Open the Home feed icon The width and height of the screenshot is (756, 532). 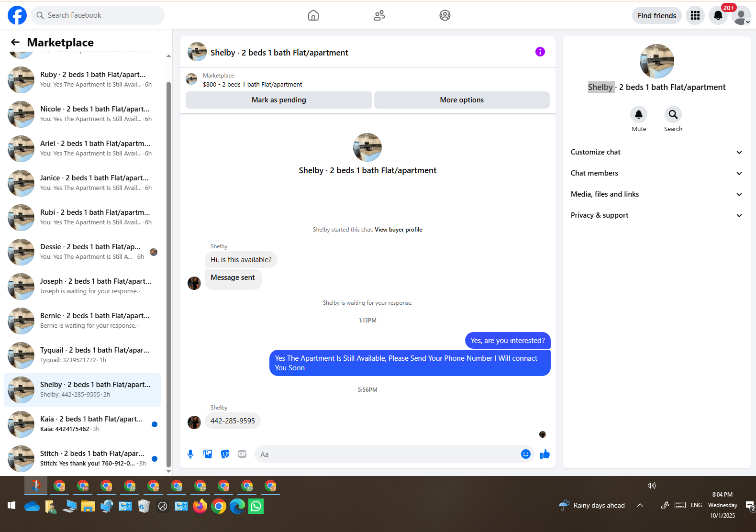(313, 15)
